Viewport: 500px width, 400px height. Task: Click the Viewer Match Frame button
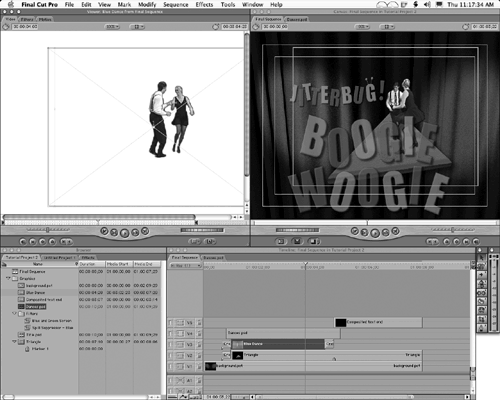pyautogui.click(x=23, y=241)
